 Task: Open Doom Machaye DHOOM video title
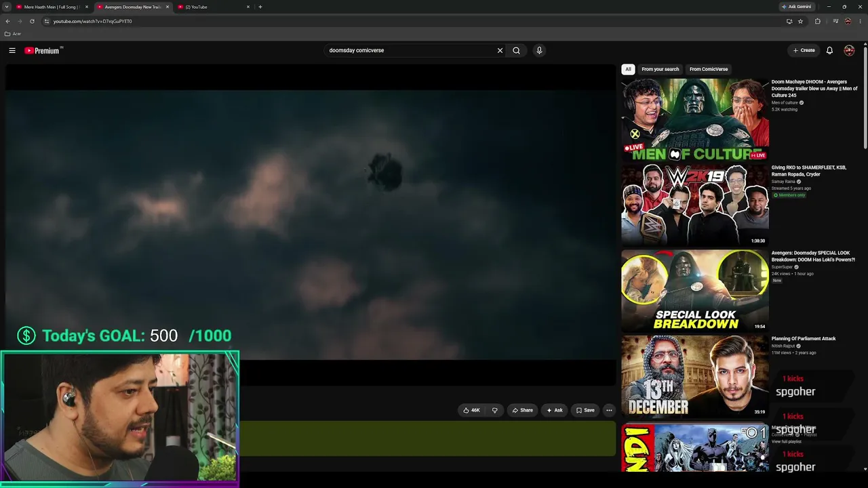click(x=814, y=89)
